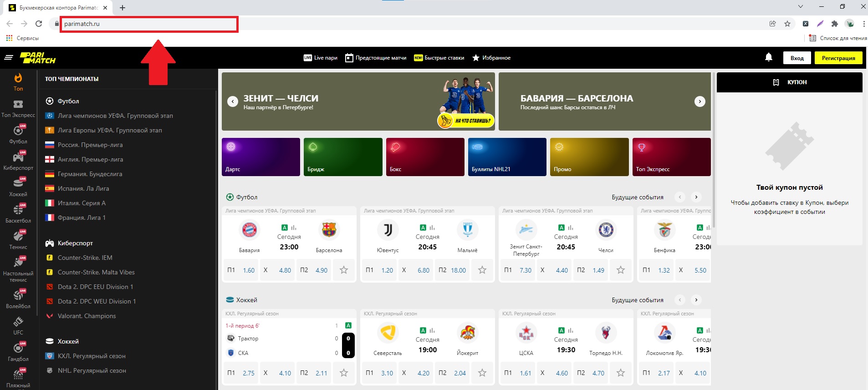Go back in the browser
This screenshot has width=868, height=390.
pos(10,24)
